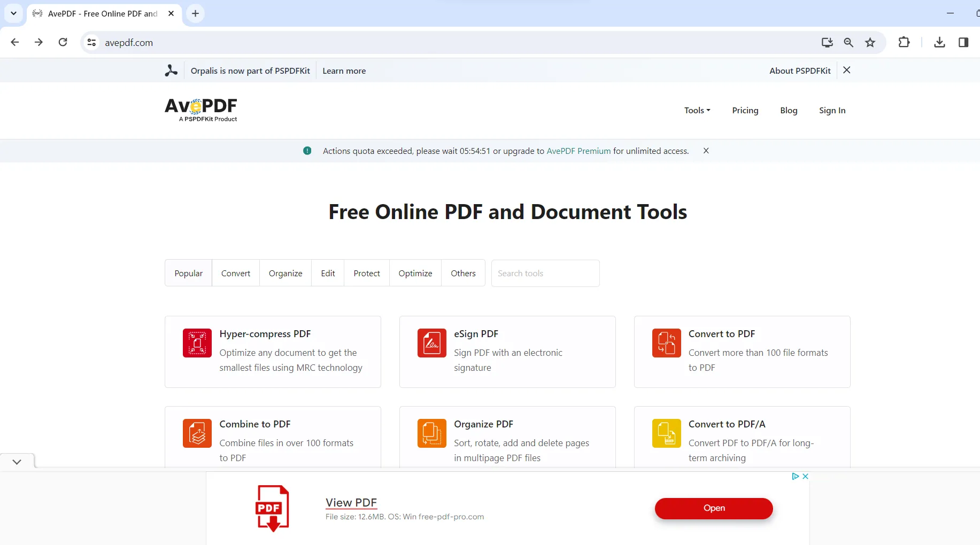Go forward in browser history

38,42
